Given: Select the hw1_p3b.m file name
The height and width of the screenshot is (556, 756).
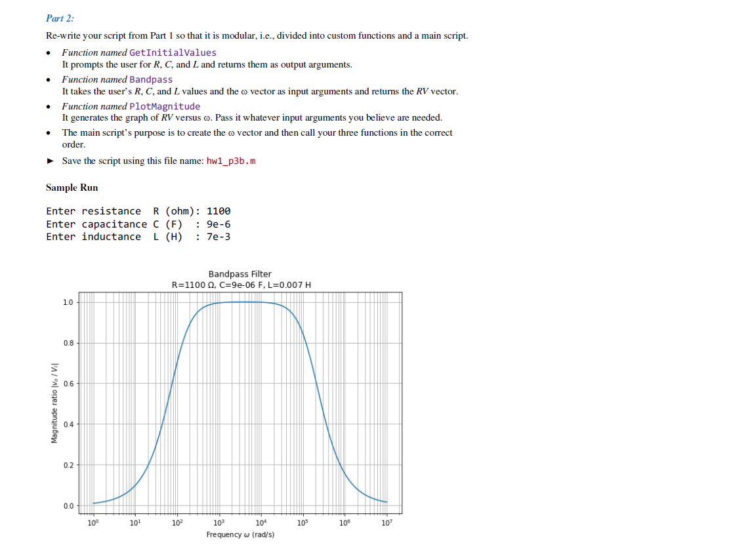Looking at the screenshot, I should (x=229, y=161).
